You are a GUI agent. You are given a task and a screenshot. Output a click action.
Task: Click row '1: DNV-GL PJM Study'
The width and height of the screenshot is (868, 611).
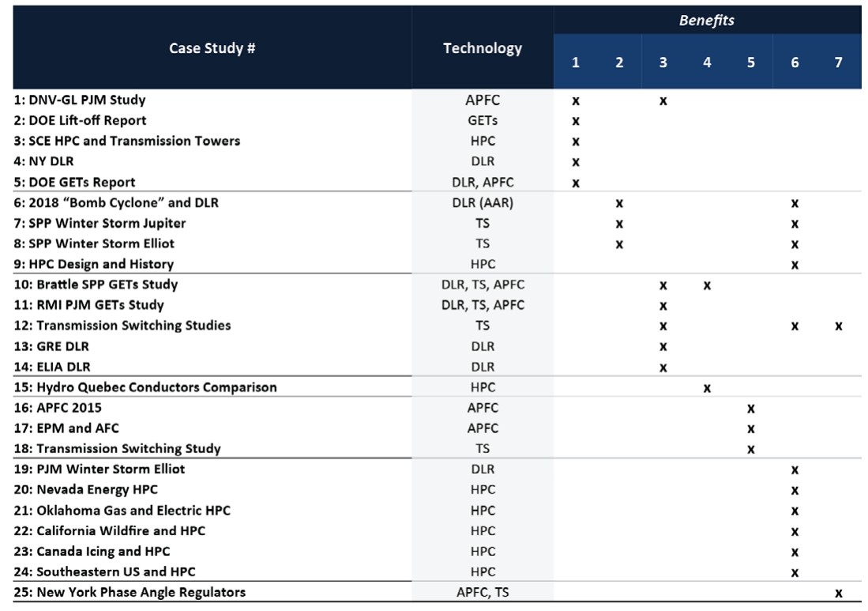coord(438,100)
